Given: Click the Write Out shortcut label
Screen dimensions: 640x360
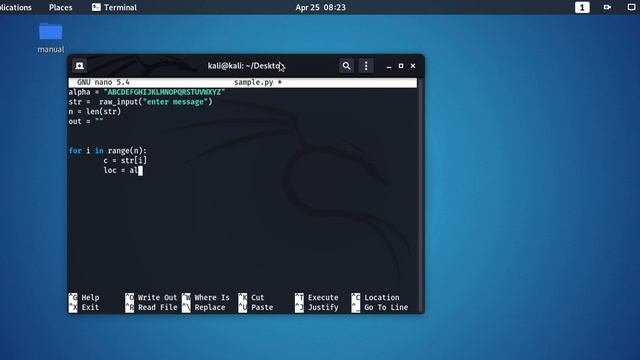Looking at the screenshot, I should pos(158,298).
